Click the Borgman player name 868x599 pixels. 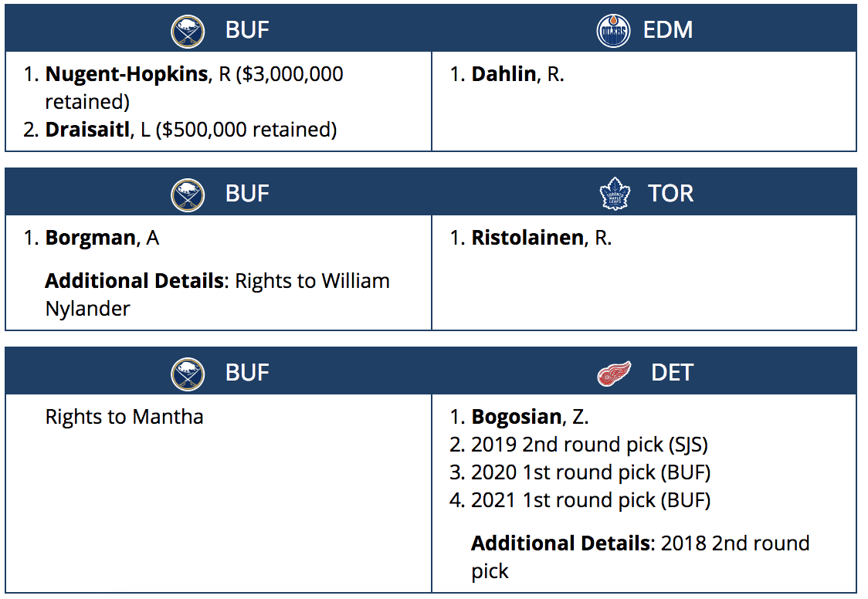coord(90,238)
